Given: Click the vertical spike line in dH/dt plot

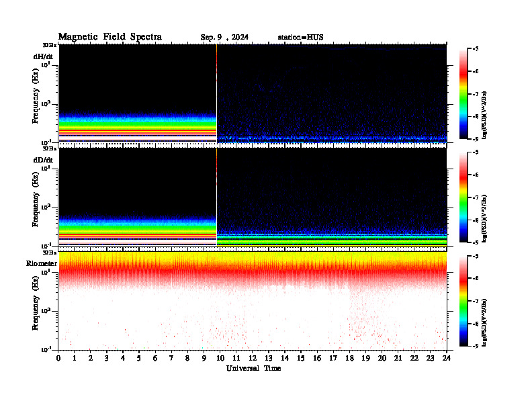Looking at the screenshot, I should (216, 93).
